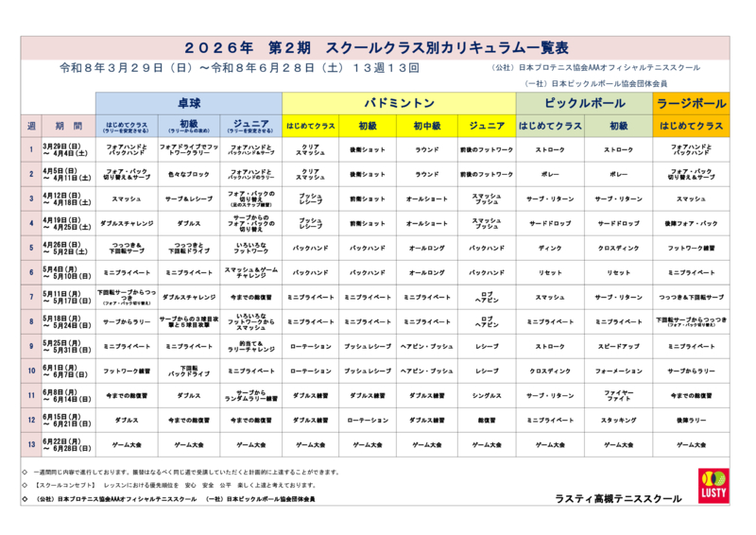The width and height of the screenshot is (756, 535).
Task: Click the 色々なブロック cell
Action: 189,174
